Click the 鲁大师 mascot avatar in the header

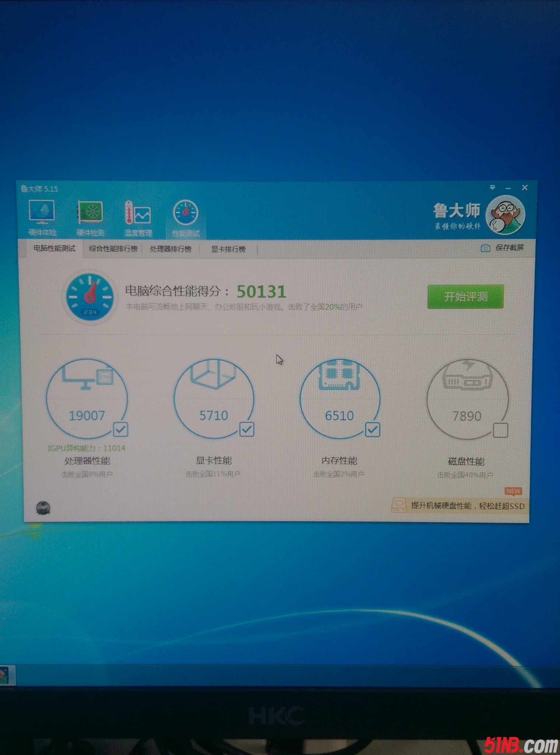(x=505, y=215)
